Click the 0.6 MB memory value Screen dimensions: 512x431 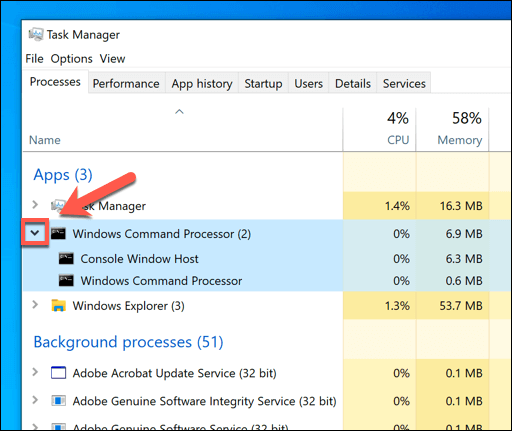pos(464,281)
